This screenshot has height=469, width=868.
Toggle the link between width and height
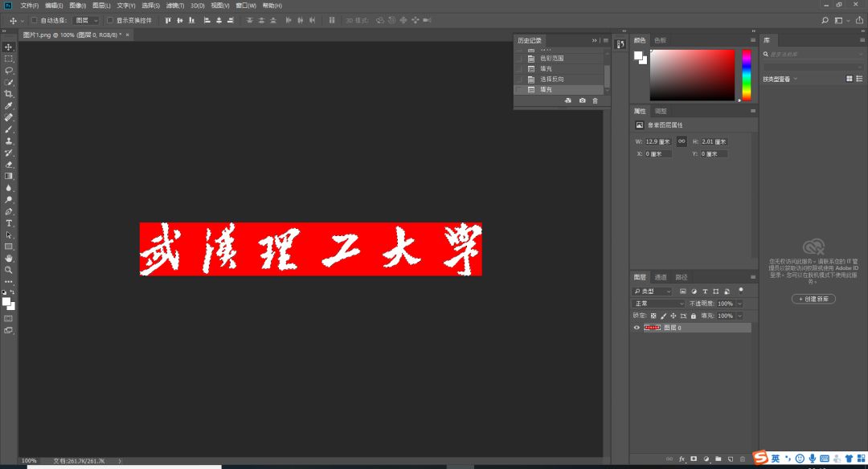point(682,141)
